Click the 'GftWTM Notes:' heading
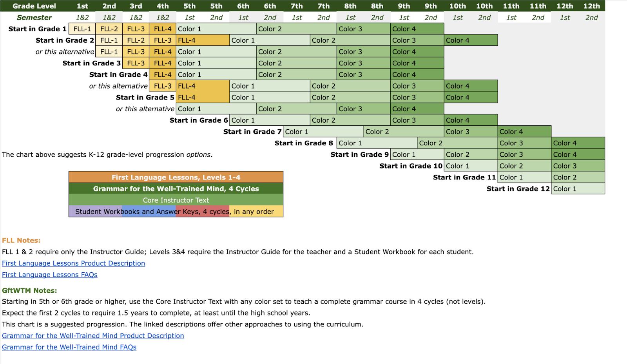 29,291
